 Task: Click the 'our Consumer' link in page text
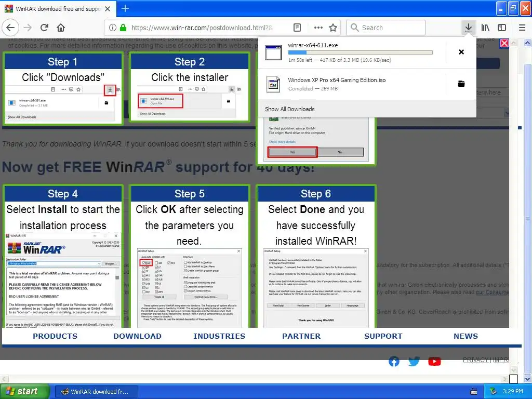pyautogui.click(x=493, y=292)
